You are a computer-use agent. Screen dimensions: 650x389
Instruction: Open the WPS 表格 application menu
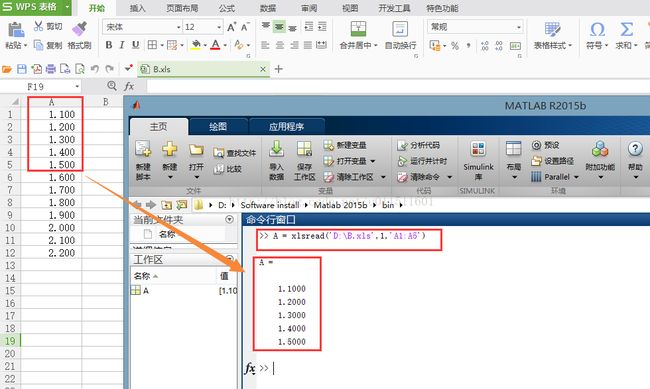click(x=36, y=7)
